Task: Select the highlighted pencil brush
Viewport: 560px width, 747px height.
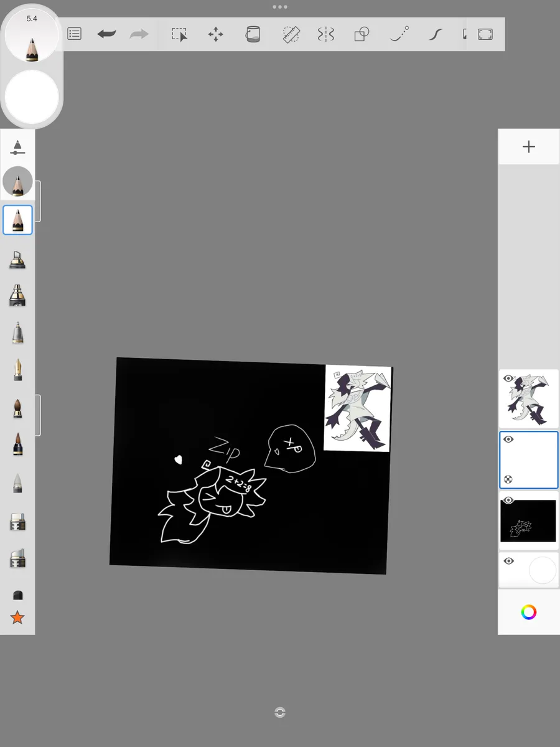Action: pyautogui.click(x=17, y=220)
